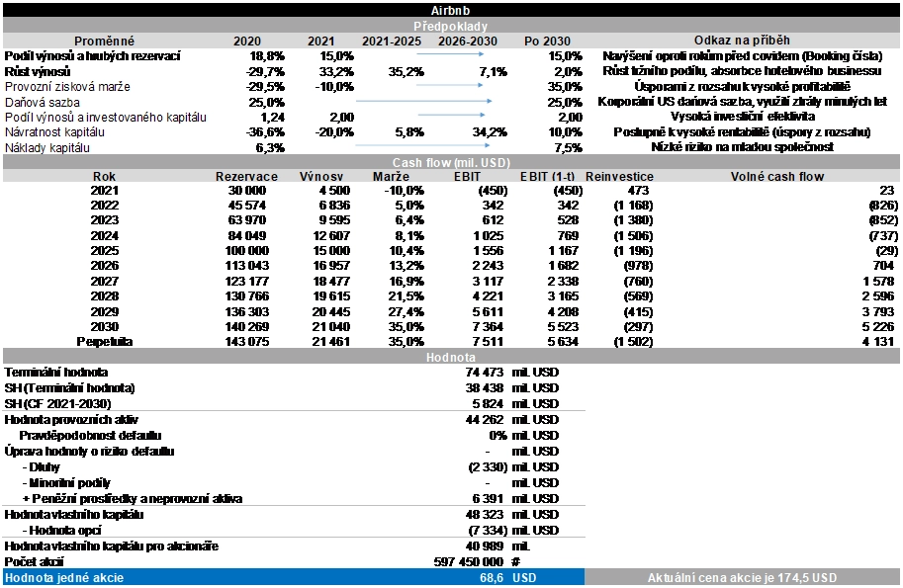
Task: Click the 35,2% growth value
Action: click(x=406, y=71)
